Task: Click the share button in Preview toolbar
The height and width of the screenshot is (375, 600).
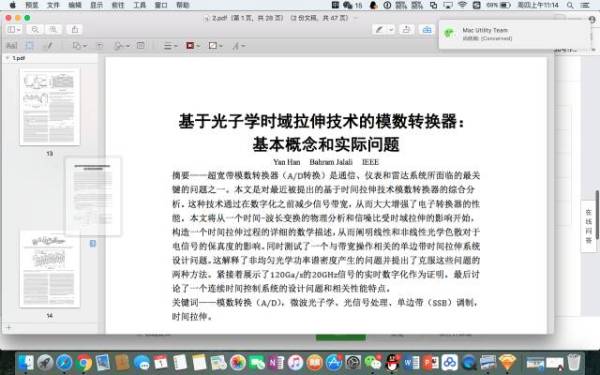Action: click(x=75, y=29)
